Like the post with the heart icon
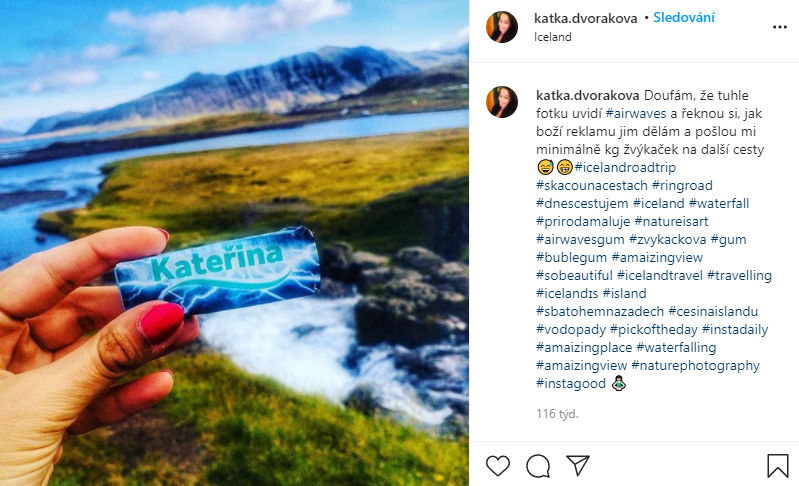 click(x=498, y=466)
